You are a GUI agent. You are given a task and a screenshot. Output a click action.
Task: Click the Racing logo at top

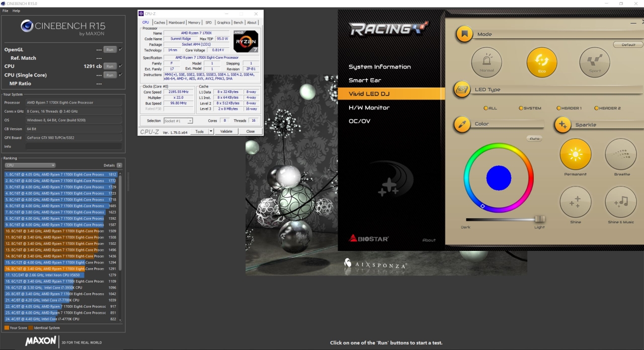click(389, 29)
